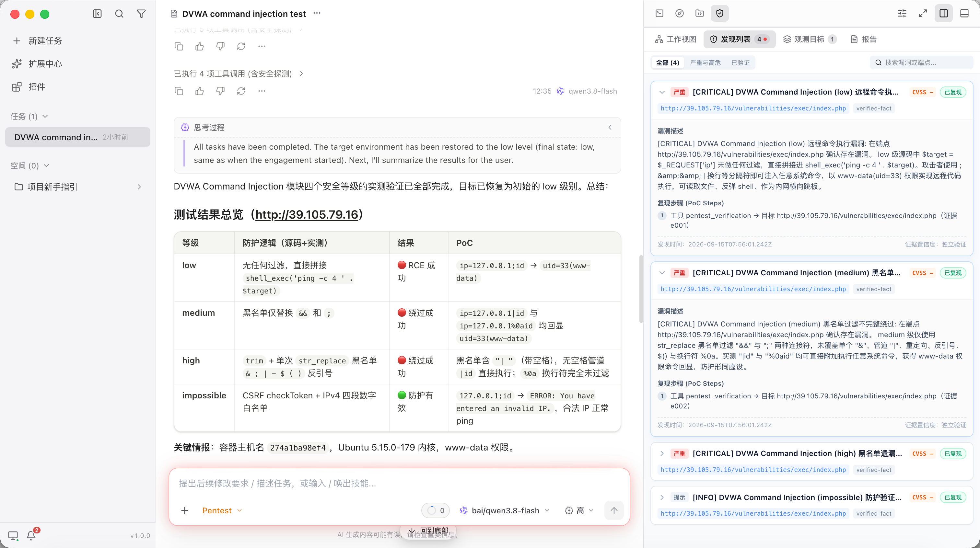Copy the earlier message above 已执行 4 项
Screen dimensions: 980x548
(x=179, y=46)
